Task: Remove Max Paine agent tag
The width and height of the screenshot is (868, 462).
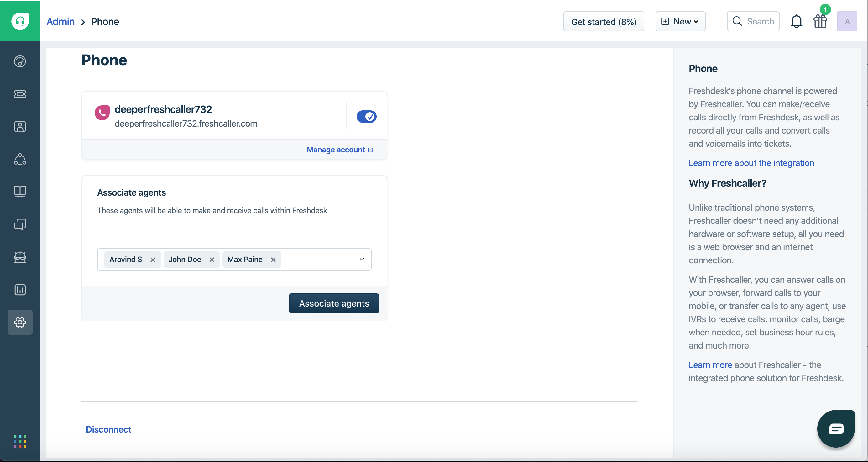Action: tap(273, 260)
